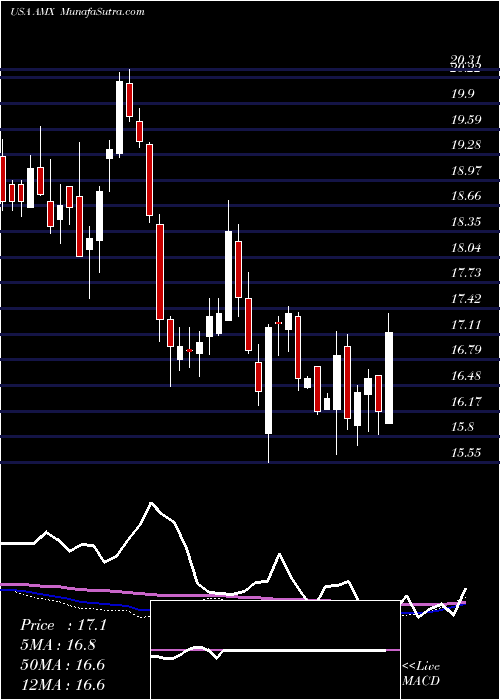
Task: Click the 15.55 price axis label
Action: click(467, 452)
